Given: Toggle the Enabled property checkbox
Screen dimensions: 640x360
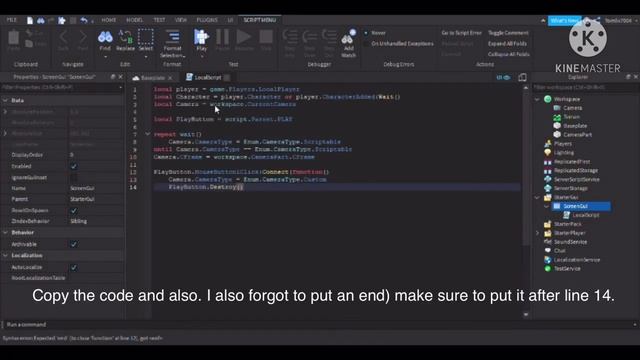Looking at the screenshot, I should click(73, 166).
